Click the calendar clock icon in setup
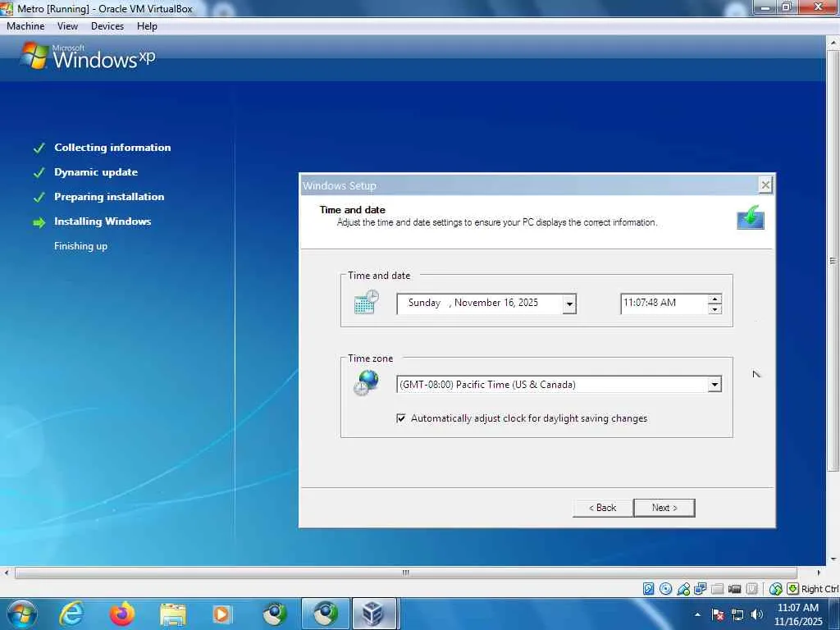 (x=367, y=302)
